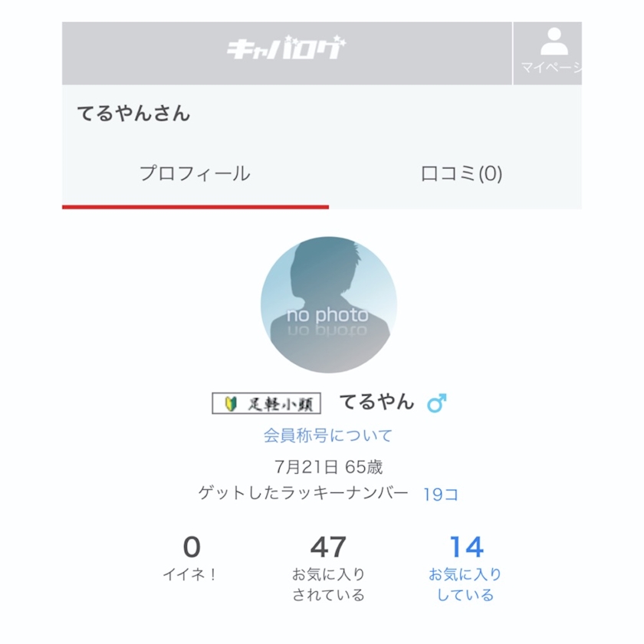This screenshot has height=644, width=644.
Task: Click the てるやんさん page heading
Action: [133, 114]
